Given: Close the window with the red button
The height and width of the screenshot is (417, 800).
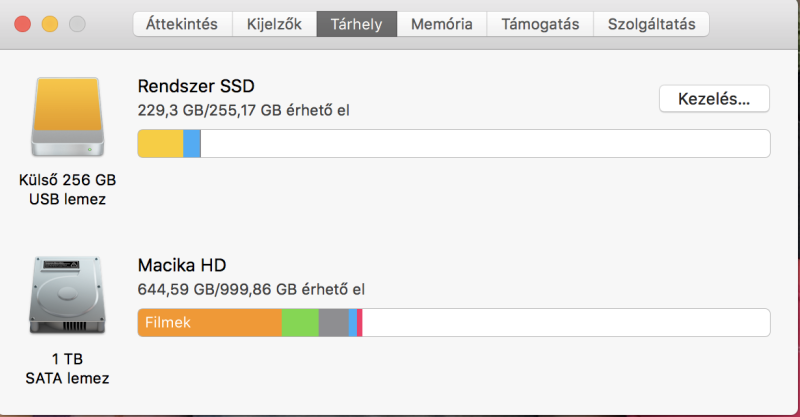Looking at the screenshot, I should pyautogui.click(x=22, y=24).
